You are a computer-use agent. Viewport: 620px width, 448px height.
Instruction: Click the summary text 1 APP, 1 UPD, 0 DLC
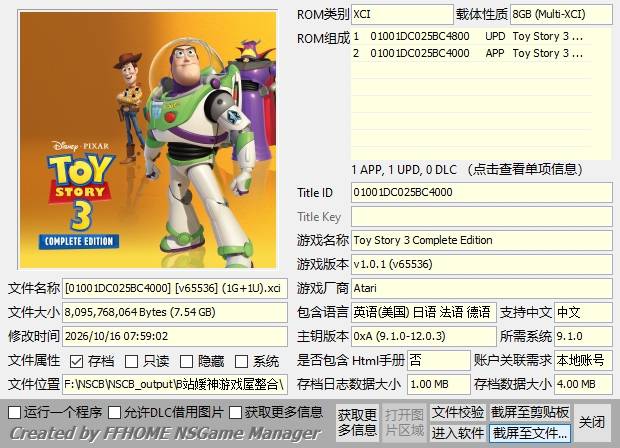pos(404,170)
